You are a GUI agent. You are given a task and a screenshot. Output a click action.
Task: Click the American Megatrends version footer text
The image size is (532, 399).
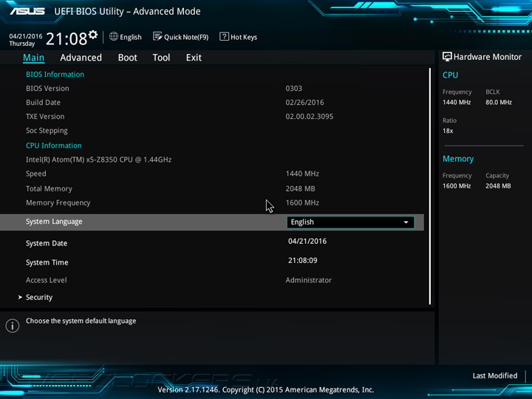coord(266,390)
